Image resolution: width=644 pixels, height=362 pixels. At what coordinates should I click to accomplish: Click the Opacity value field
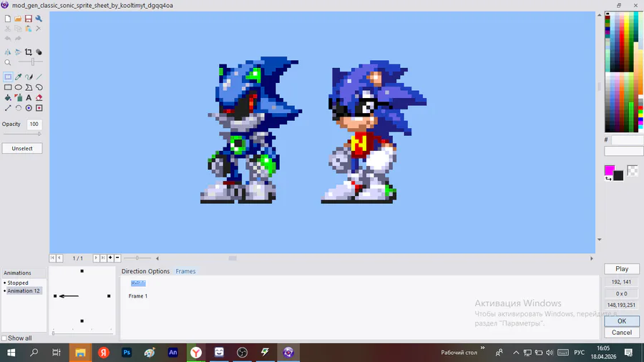pos(34,124)
